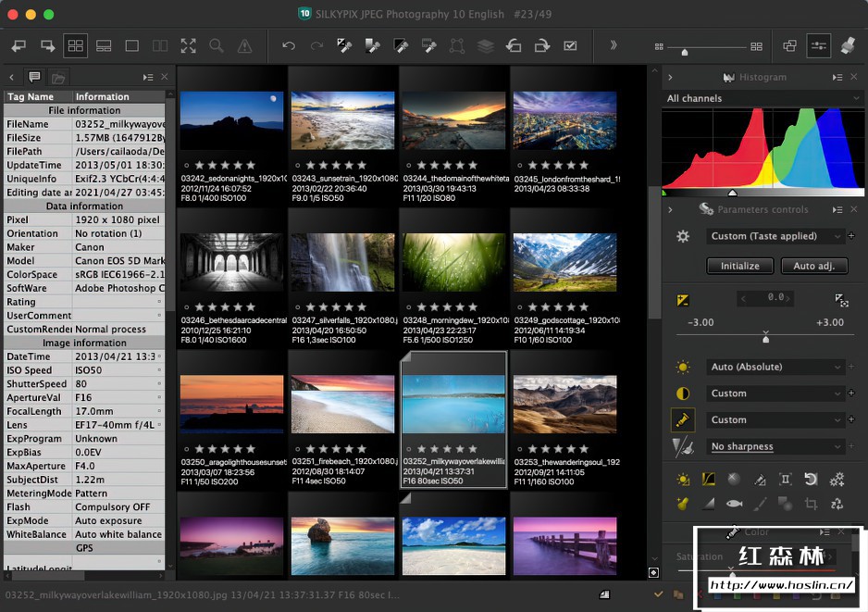Click the fisheye lens correction icon
Viewport: 868px width, 612px height.
pyautogui.click(x=734, y=504)
